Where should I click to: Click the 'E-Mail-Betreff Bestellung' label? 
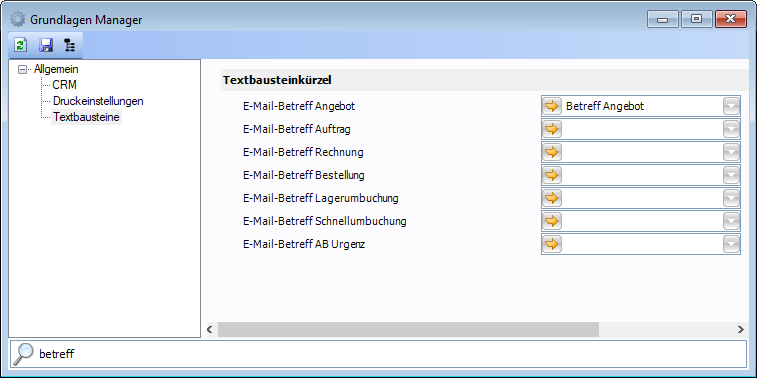click(x=304, y=175)
